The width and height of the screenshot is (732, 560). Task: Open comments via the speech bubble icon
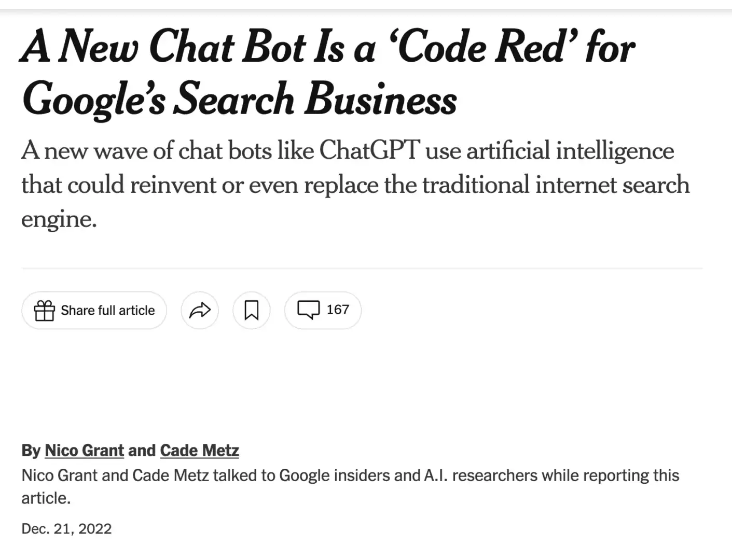309,310
